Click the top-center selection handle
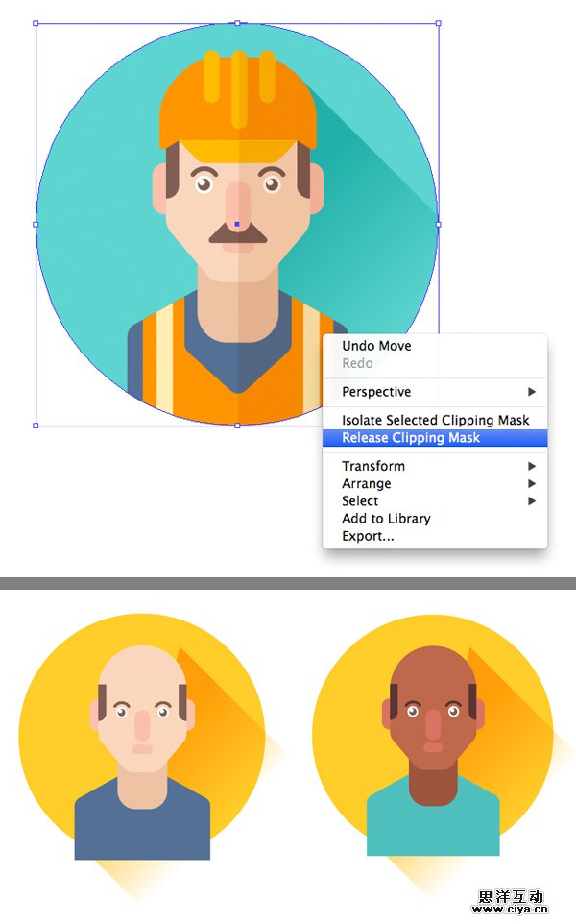 point(237,24)
